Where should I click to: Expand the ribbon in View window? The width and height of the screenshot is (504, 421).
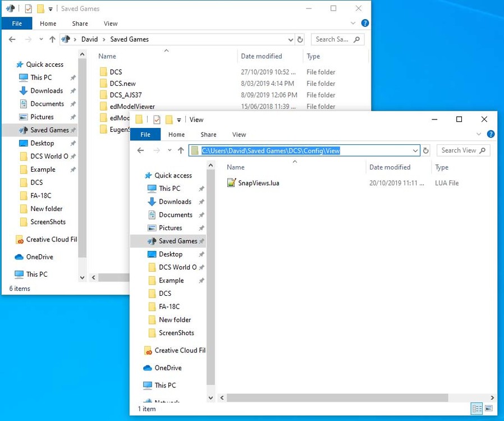479,134
